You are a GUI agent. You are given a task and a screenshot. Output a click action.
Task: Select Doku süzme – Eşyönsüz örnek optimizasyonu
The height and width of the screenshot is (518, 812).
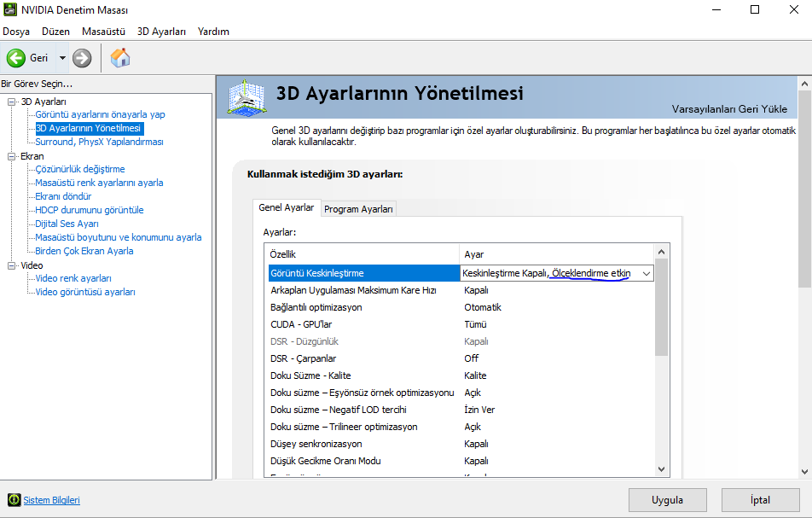pos(461,393)
